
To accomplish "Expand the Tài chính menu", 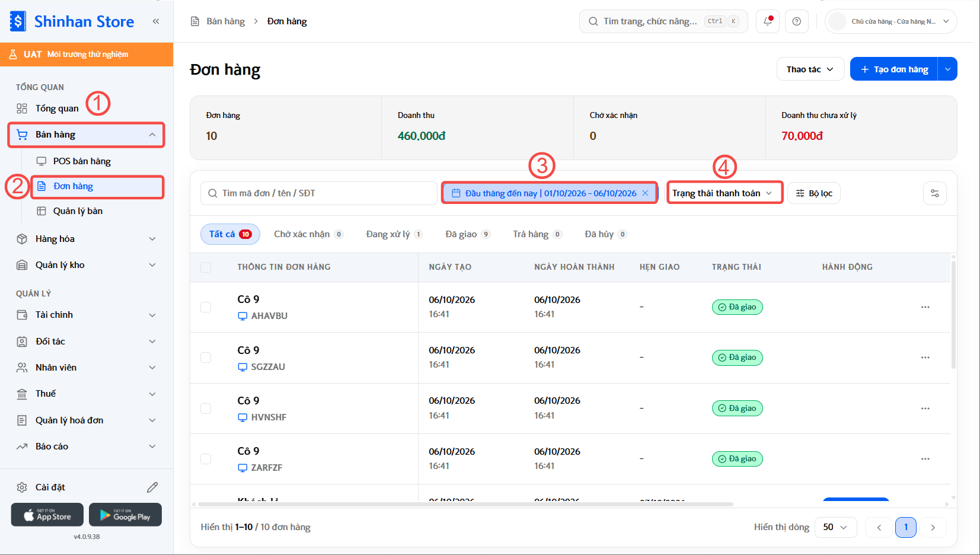I will pos(87,315).
